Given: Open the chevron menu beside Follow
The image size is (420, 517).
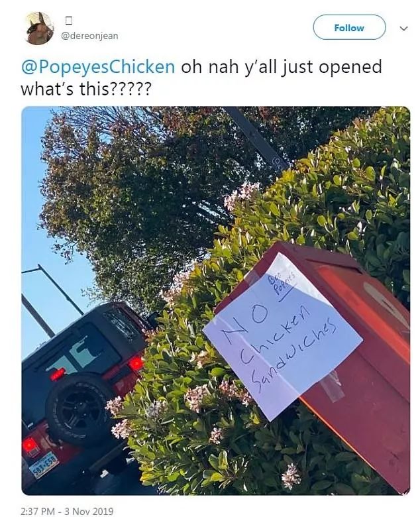Looking at the screenshot, I should click(403, 29).
